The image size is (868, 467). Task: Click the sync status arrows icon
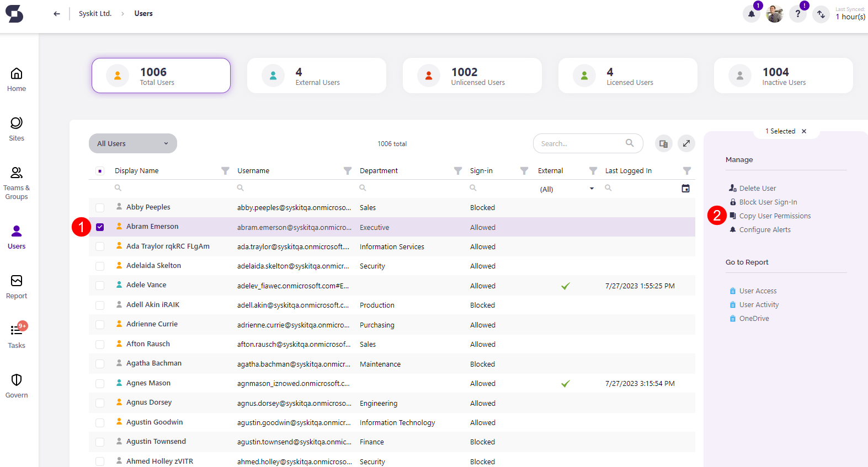[x=821, y=14]
